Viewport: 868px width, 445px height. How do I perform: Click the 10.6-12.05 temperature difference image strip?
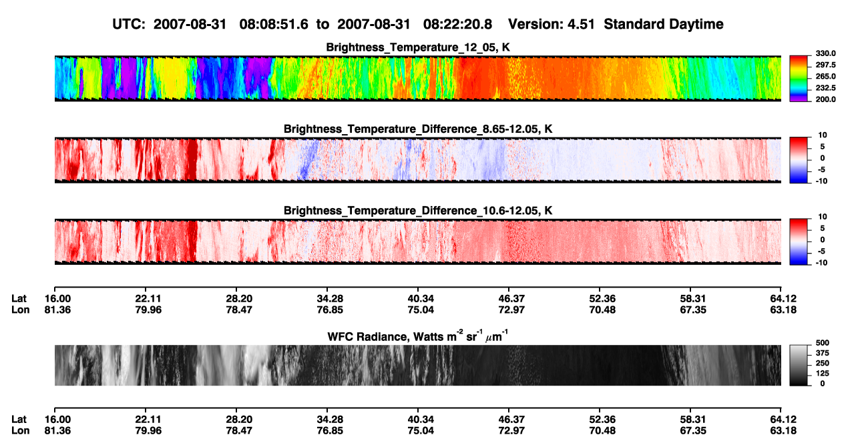(417, 242)
